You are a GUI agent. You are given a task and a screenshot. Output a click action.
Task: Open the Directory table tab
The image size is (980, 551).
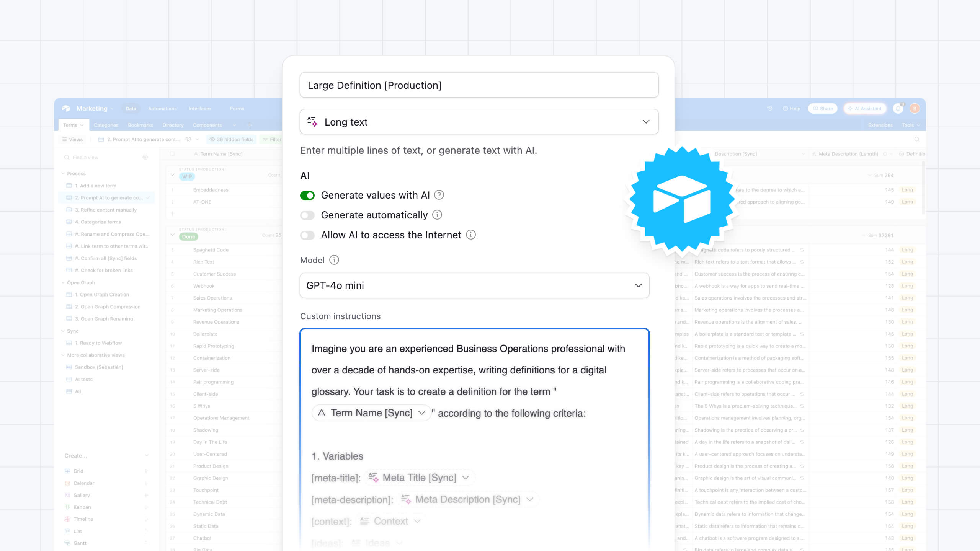click(x=173, y=125)
